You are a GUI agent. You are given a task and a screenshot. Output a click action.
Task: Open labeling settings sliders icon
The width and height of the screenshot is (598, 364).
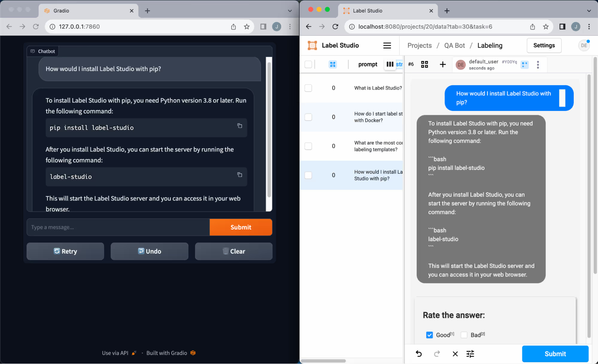tap(470, 354)
